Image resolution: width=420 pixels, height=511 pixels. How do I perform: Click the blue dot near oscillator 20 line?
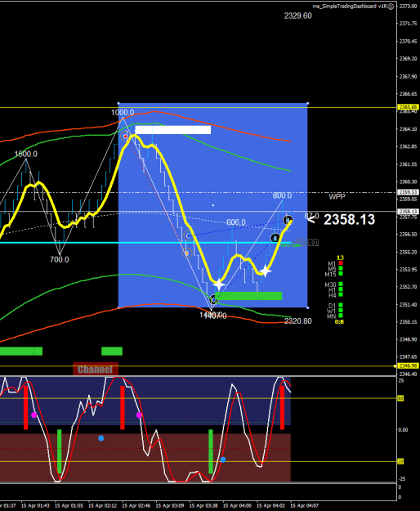point(223,459)
